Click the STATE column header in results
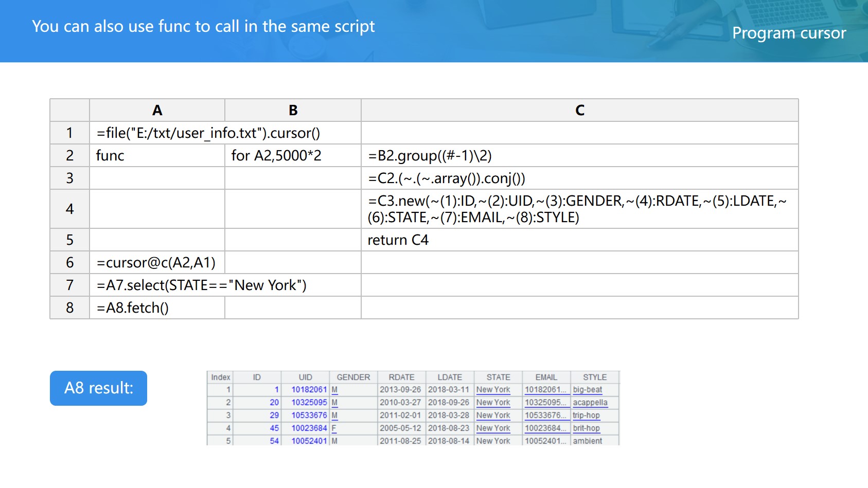This screenshot has width=868, height=488. (x=498, y=377)
